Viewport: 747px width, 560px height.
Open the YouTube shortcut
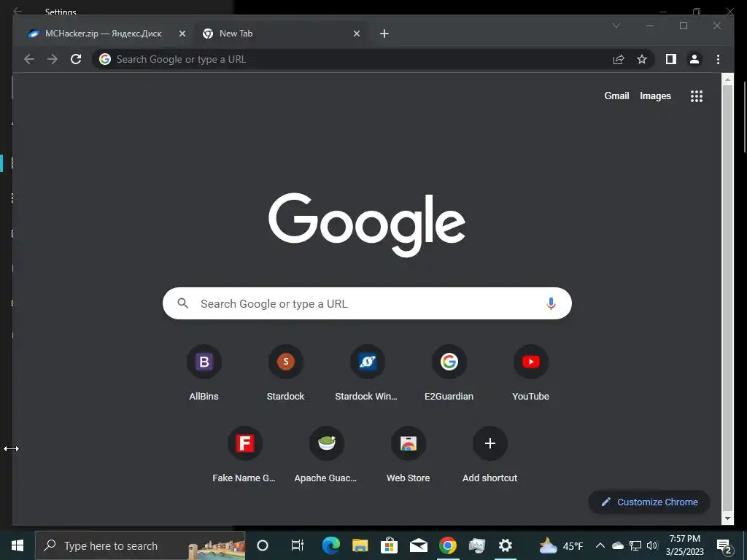coord(531,374)
